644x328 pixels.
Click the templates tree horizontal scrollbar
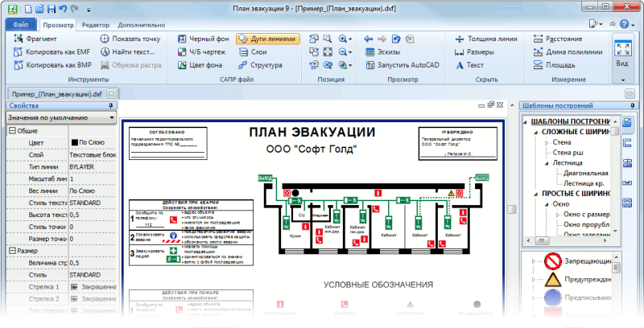(568, 240)
